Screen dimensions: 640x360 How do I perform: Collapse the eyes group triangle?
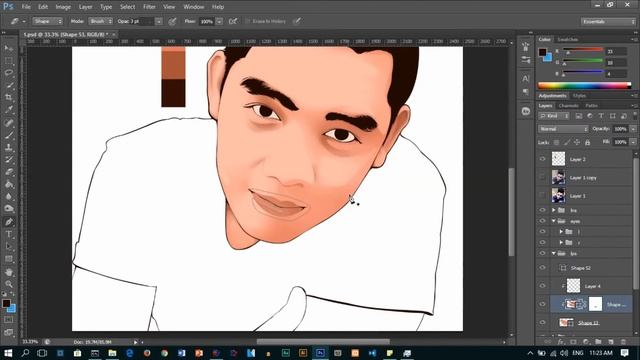click(x=553, y=221)
